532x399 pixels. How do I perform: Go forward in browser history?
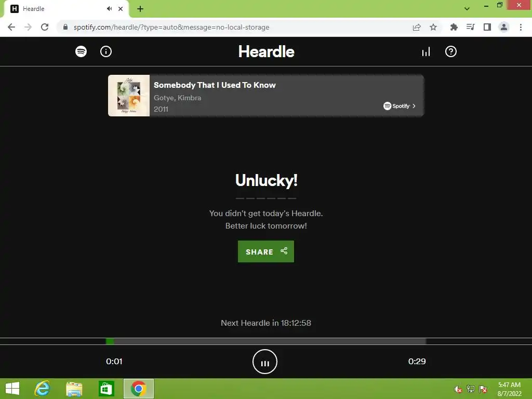28,27
